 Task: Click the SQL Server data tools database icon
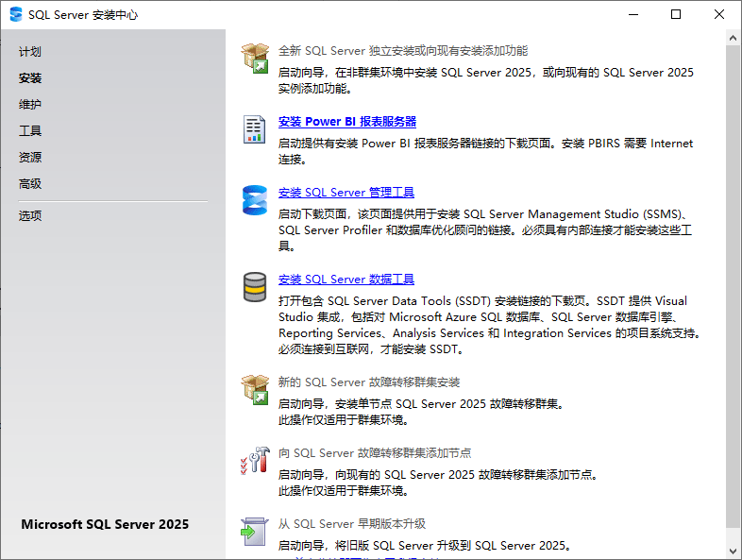[255, 286]
